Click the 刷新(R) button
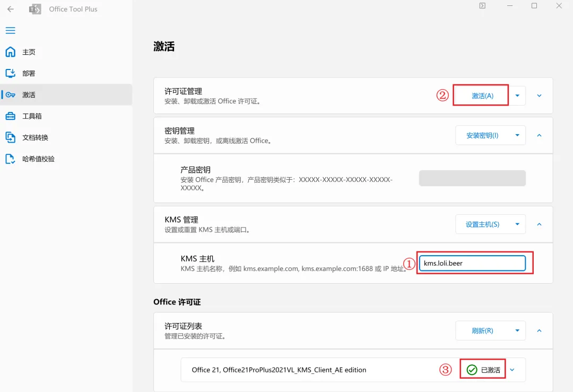 pyautogui.click(x=482, y=330)
